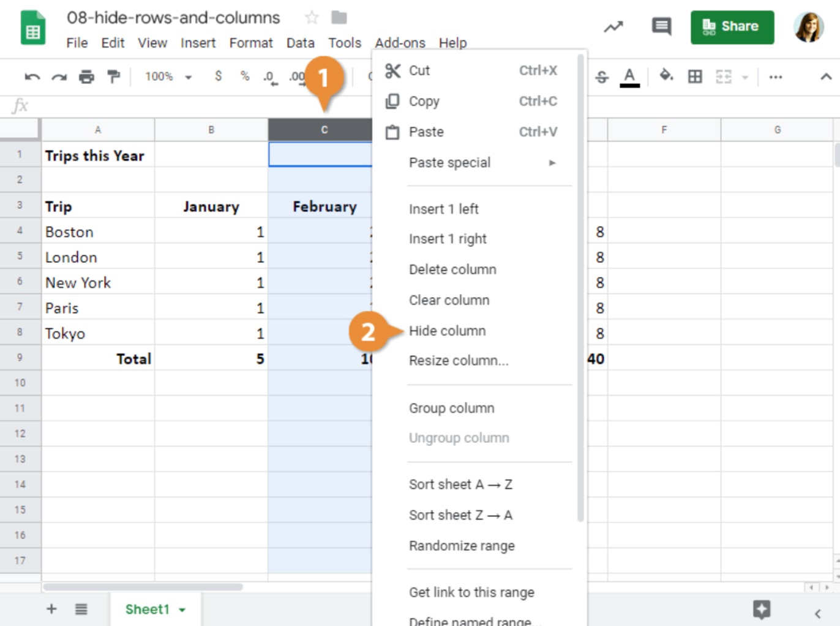Image resolution: width=840 pixels, height=626 pixels.
Task: Click the Tokyo cell
Action: [98, 333]
